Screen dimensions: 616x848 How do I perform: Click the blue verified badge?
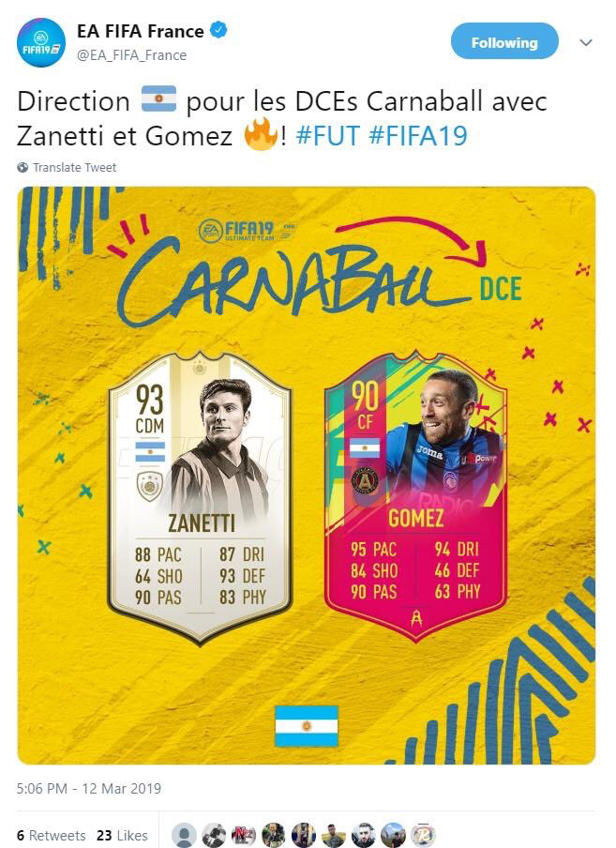[218, 30]
